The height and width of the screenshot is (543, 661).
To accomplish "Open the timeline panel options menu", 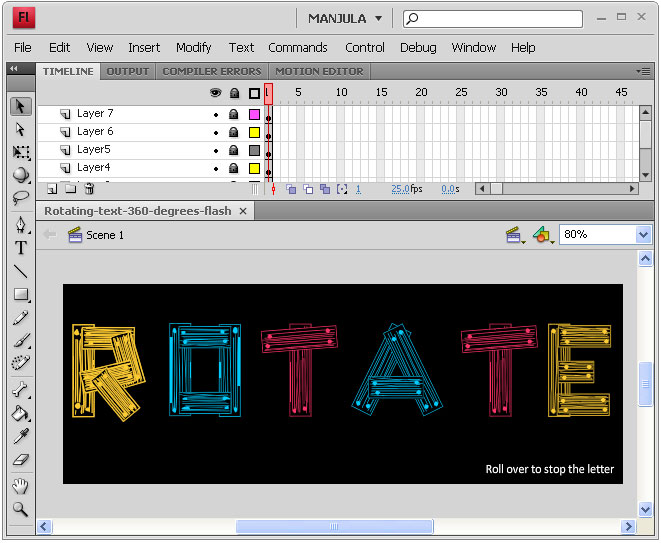I will [x=643, y=71].
